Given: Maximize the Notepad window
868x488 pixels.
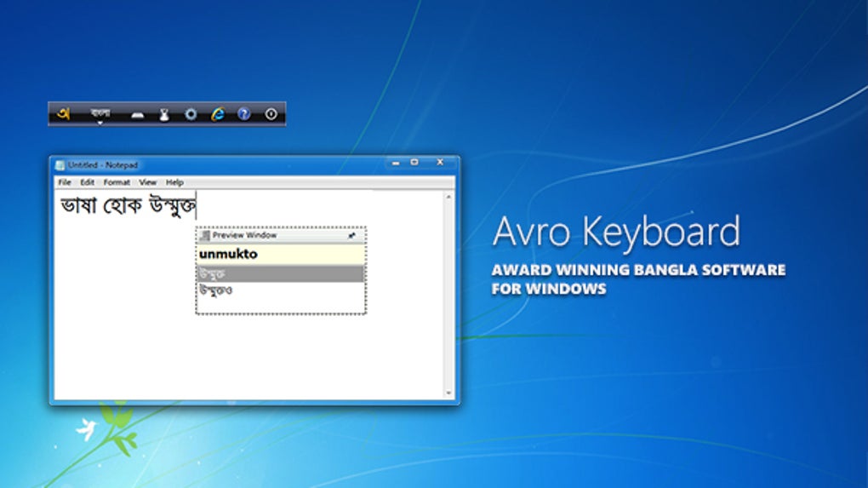Looking at the screenshot, I should [x=414, y=163].
